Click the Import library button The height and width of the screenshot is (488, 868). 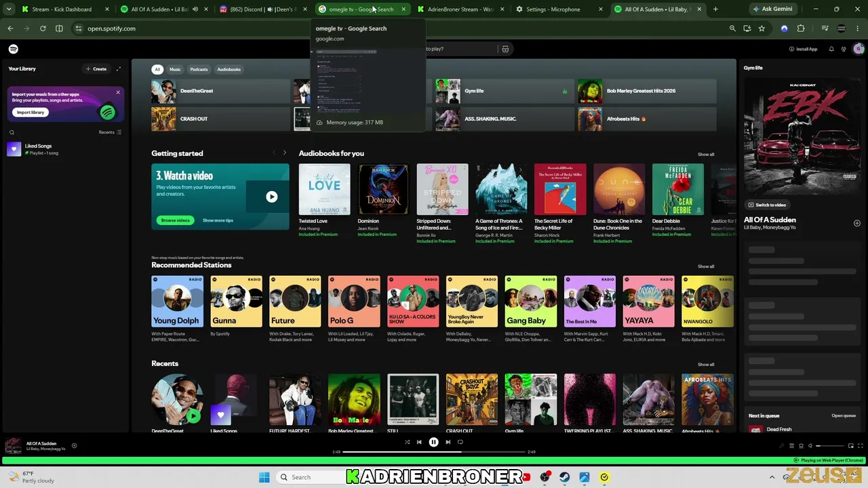31,113
